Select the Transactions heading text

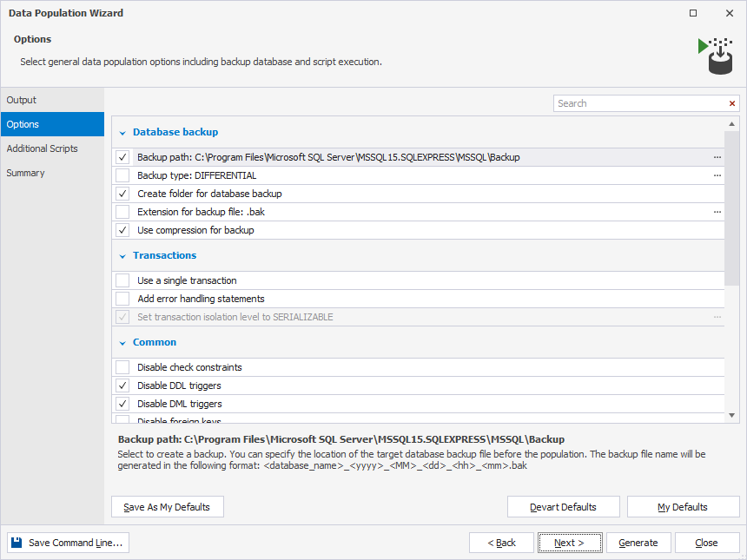click(164, 255)
